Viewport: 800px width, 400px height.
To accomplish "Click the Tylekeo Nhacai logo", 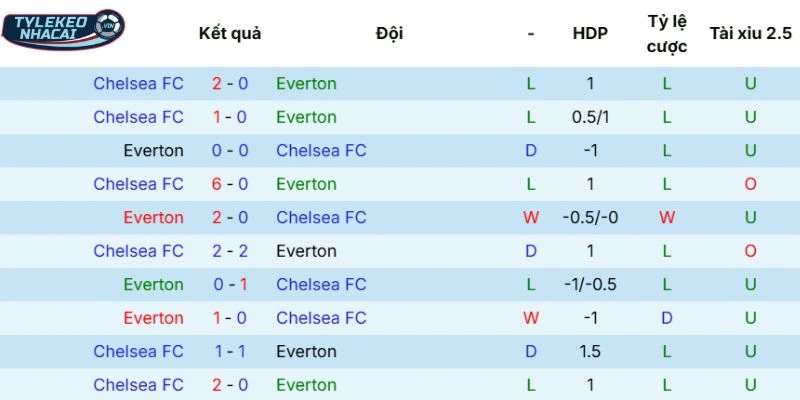I will (62, 29).
